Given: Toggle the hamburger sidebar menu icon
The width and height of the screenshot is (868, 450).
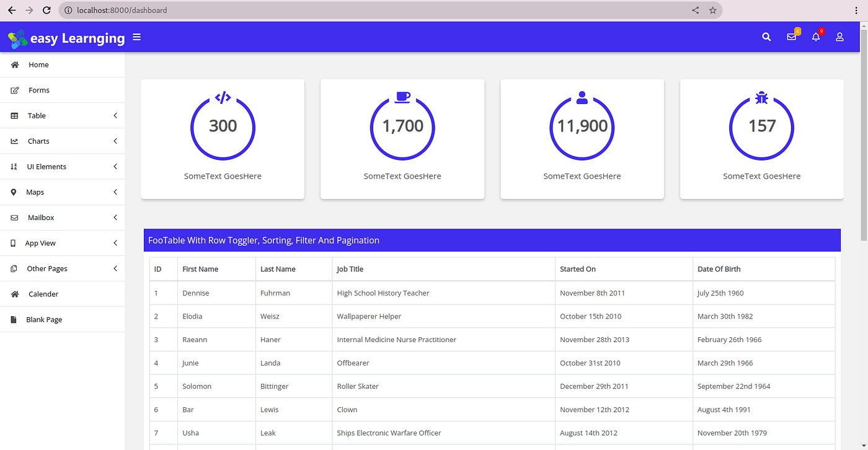Looking at the screenshot, I should click(137, 37).
